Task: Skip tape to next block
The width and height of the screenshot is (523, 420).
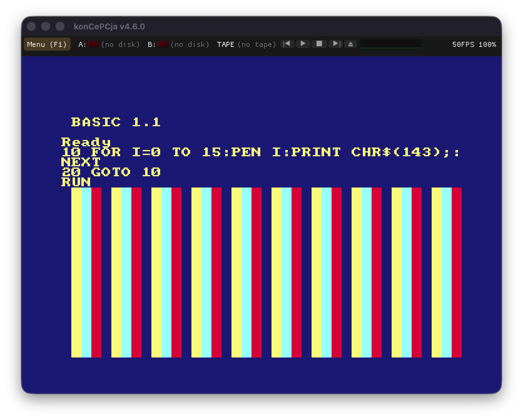Action: pyautogui.click(x=336, y=44)
